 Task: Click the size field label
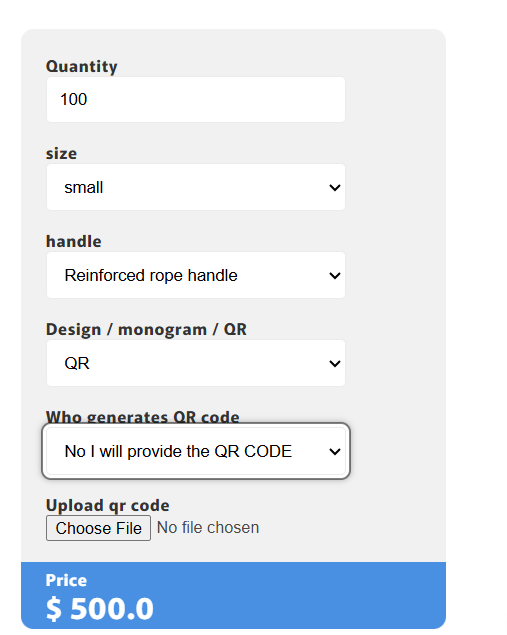[x=61, y=154]
